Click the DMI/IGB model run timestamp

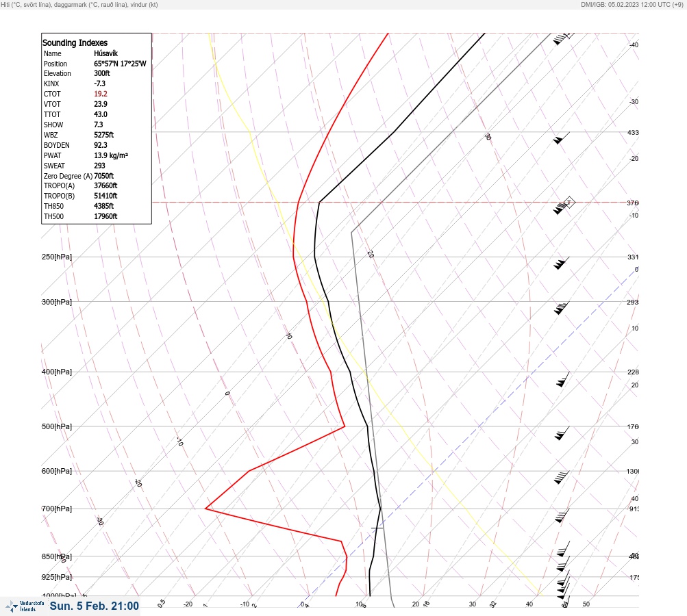(x=632, y=5)
